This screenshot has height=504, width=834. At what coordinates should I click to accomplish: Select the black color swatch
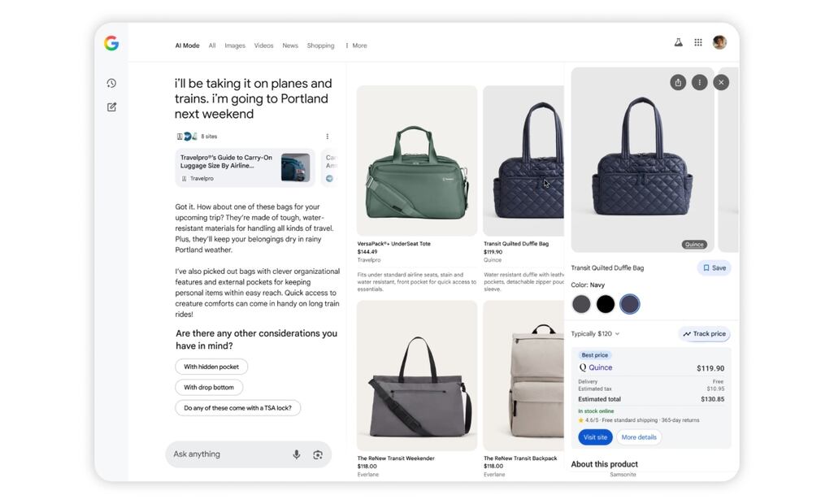pos(606,304)
